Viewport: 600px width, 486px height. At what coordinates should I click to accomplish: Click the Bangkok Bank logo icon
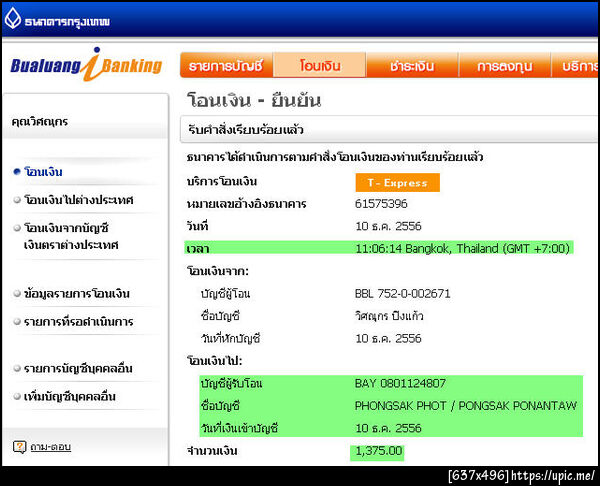coord(13,19)
